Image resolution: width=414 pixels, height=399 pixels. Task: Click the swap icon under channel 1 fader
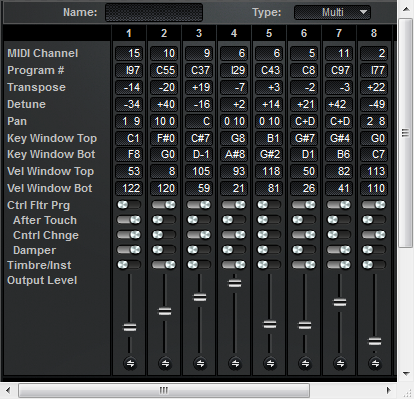130,363
